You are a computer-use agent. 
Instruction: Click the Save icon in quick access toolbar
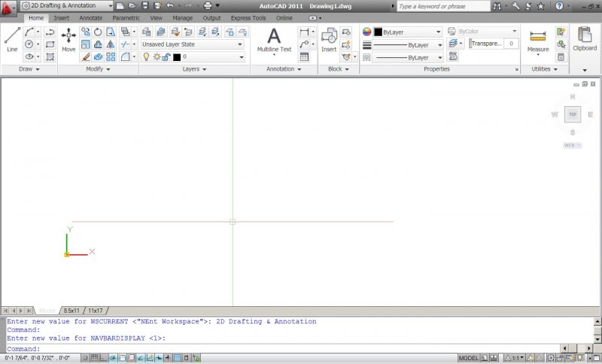click(144, 5)
